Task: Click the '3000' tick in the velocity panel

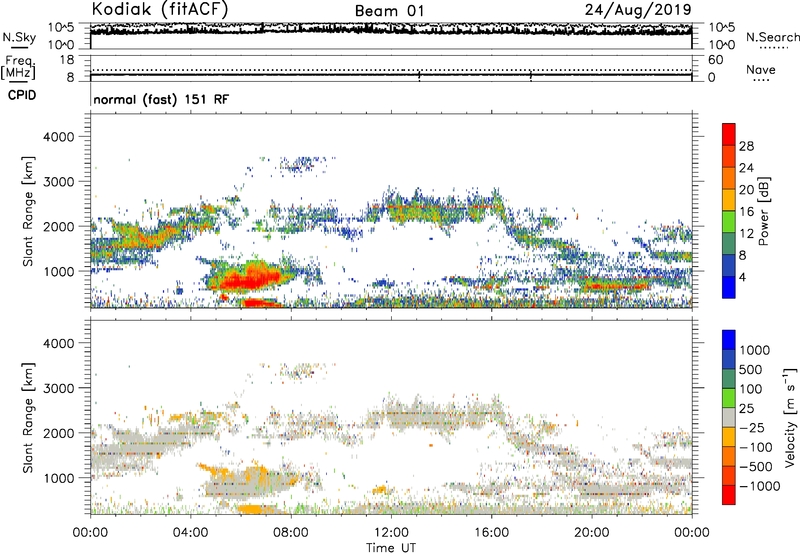Action: point(59,388)
